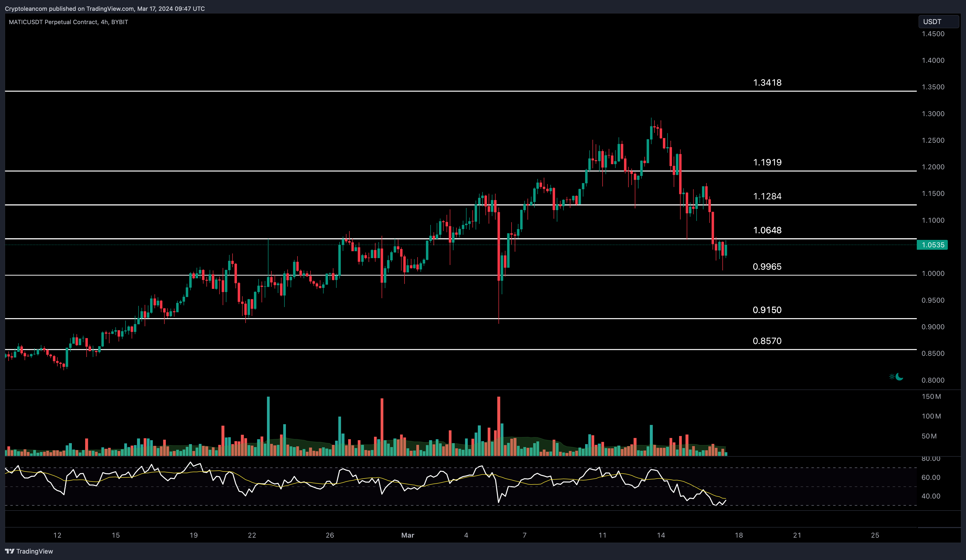This screenshot has width=966, height=560.
Task: Click the TradingView logo at bottom left
Action: 29,551
